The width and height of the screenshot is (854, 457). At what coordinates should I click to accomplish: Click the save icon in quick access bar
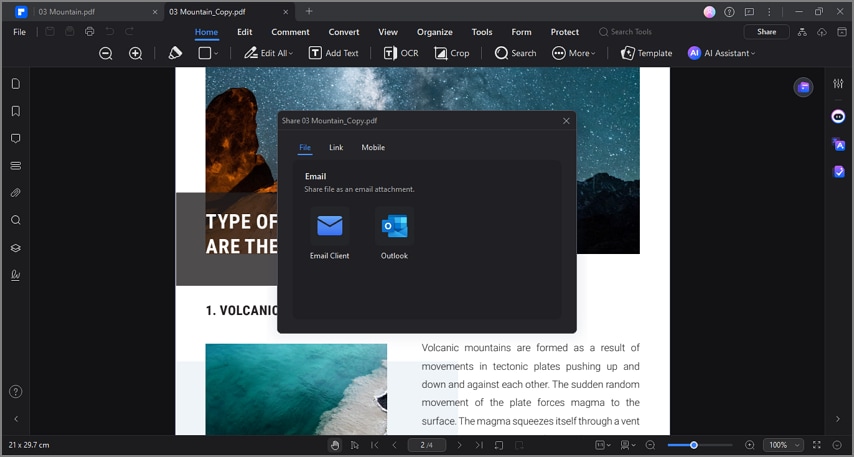tap(50, 32)
